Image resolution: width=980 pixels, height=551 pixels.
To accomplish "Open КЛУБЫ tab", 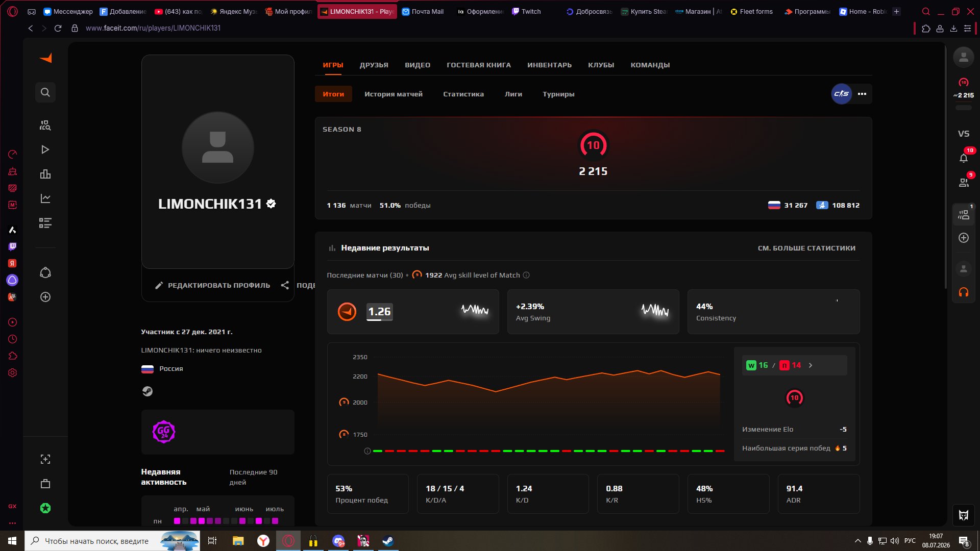I will point(601,65).
